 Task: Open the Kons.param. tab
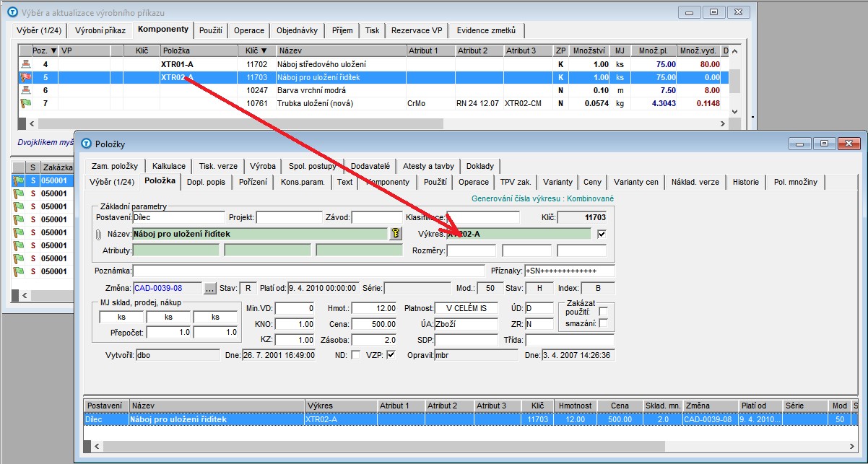[x=303, y=182]
